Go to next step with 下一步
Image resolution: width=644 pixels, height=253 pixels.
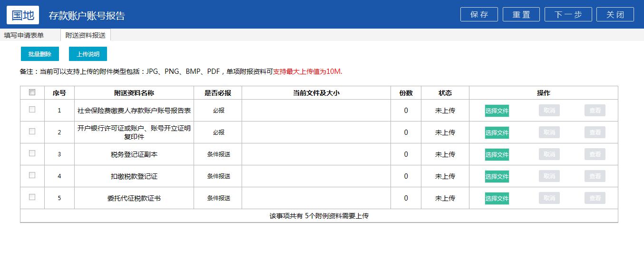click(x=568, y=14)
